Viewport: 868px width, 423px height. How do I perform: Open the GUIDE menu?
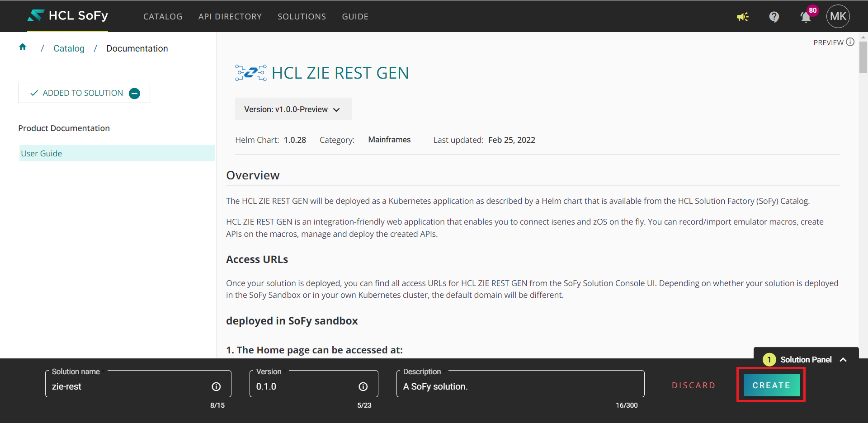(x=355, y=17)
